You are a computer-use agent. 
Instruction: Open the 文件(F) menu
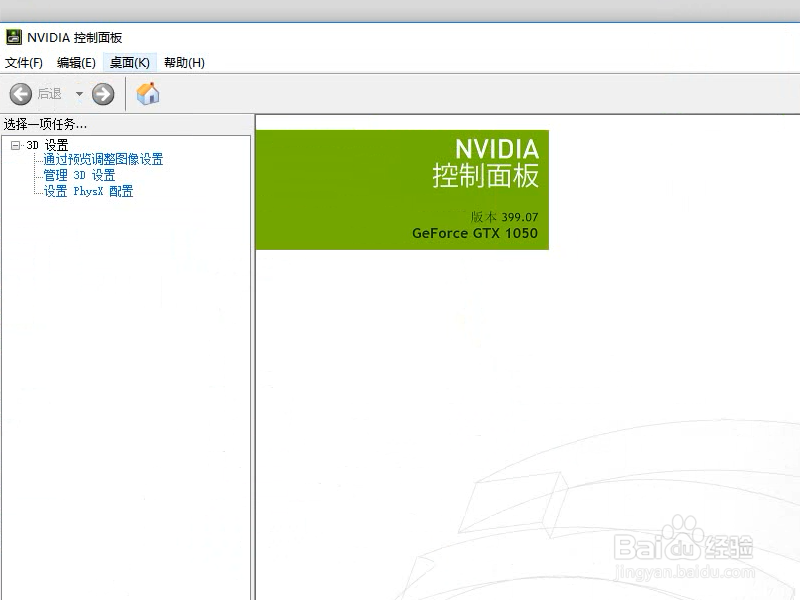click(x=23, y=63)
